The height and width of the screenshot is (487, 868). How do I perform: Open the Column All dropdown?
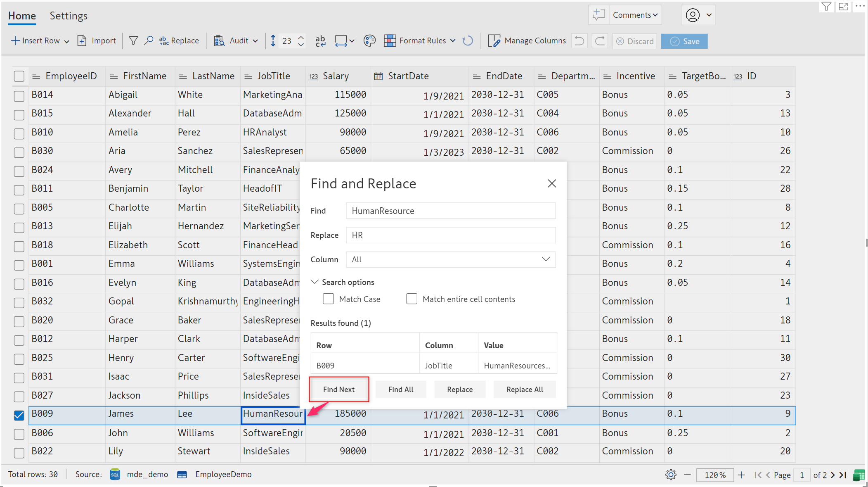[x=451, y=259]
